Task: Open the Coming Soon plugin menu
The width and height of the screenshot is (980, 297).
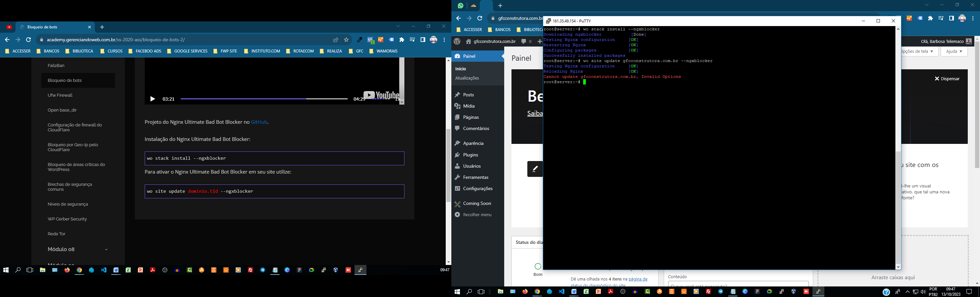Action: (477, 203)
